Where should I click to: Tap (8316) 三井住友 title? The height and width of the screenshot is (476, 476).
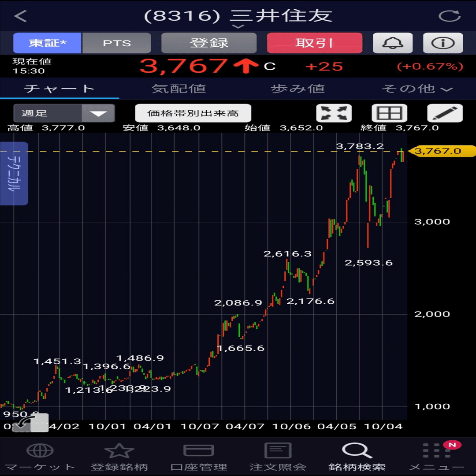click(x=238, y=16)
